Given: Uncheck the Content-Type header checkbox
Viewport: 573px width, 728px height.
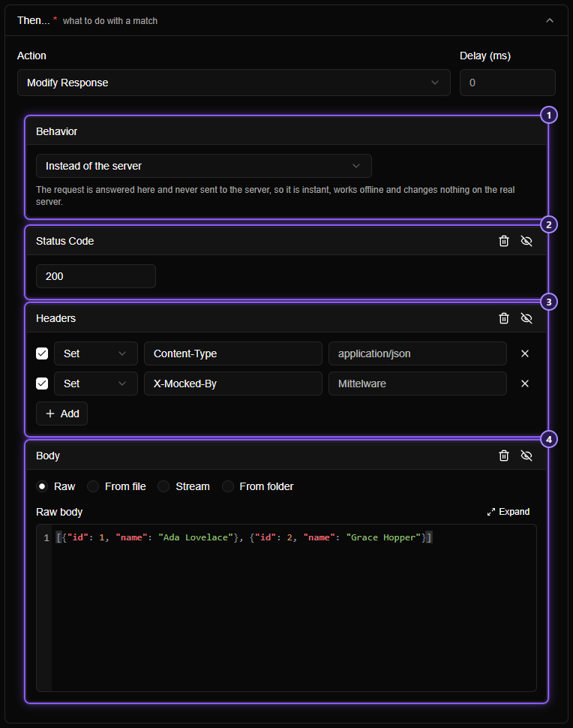Looking at the screenshot, I should [42, 353].
